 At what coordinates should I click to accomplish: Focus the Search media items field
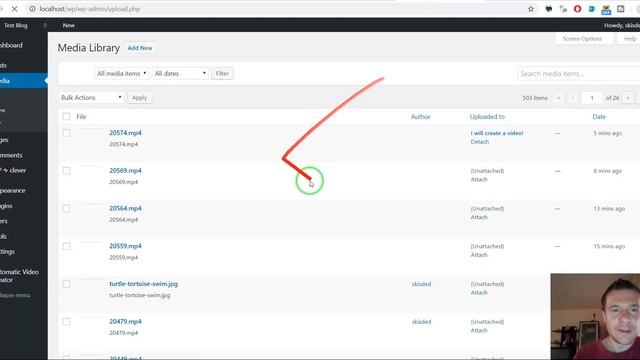pyautogui.click(x=579, y=74)
